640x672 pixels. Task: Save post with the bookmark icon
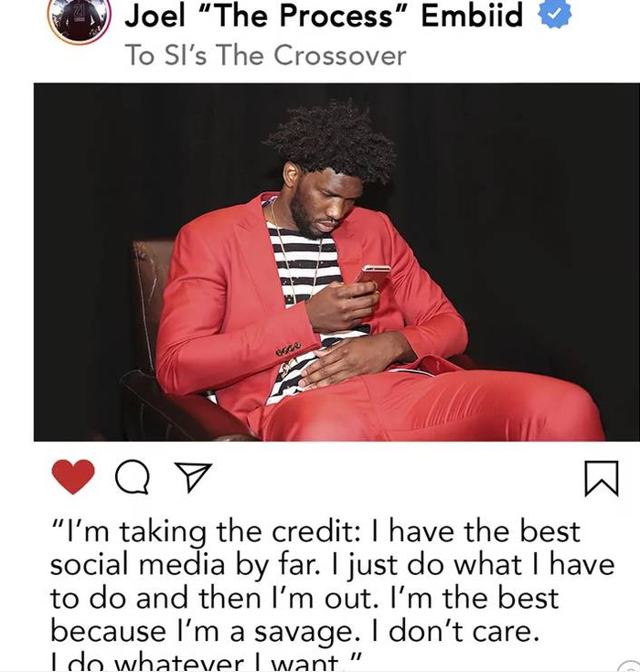[x=602, y=478]
